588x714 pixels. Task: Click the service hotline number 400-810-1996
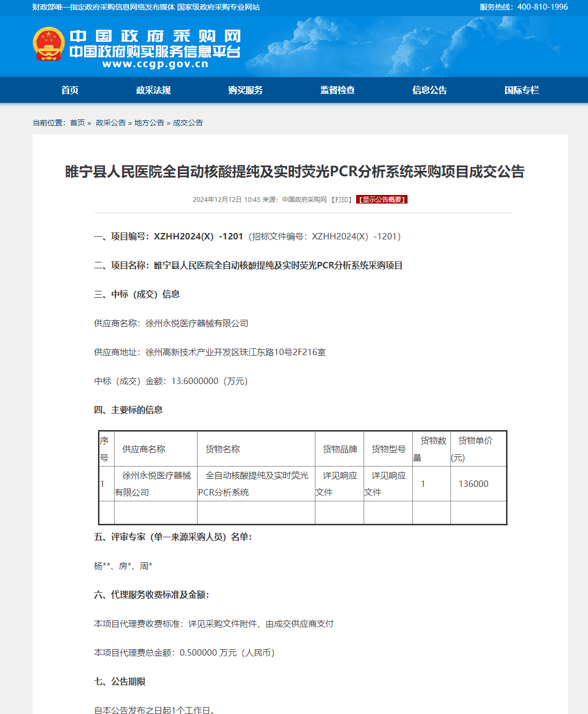tap(542, 7)
